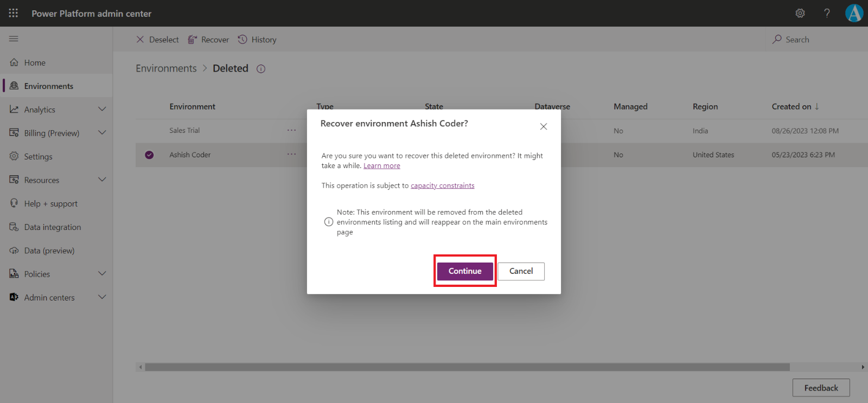This screenshot has height=403, width=868.
Task: Expand the Billing (Preview) section
Action: pyautogui.click(x=102, y=133)
